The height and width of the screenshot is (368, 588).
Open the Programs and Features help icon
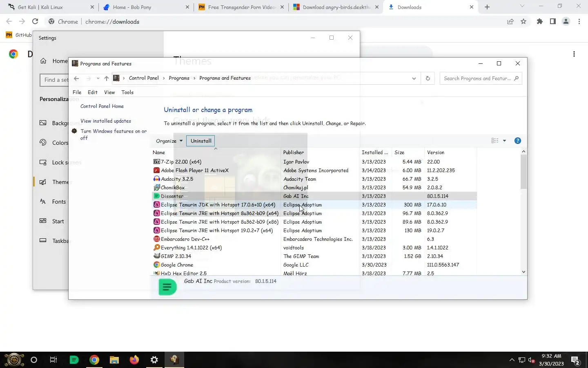click(x=517, y=141)
